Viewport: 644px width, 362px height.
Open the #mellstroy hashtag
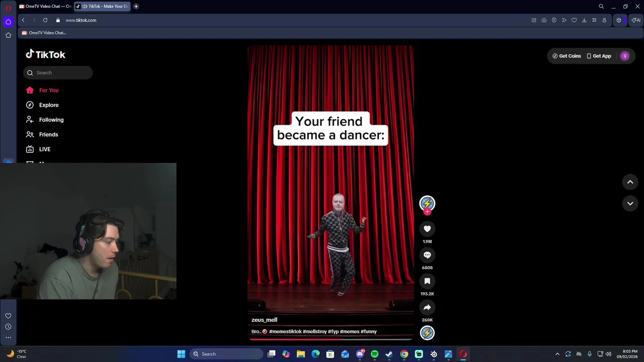(314, 332)
